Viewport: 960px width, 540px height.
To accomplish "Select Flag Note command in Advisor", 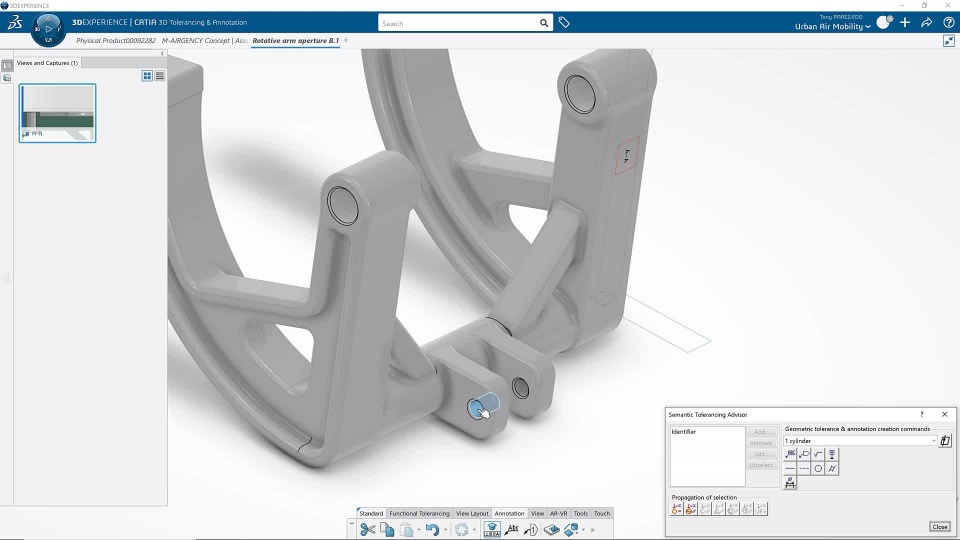I will (x=804, y=454).
